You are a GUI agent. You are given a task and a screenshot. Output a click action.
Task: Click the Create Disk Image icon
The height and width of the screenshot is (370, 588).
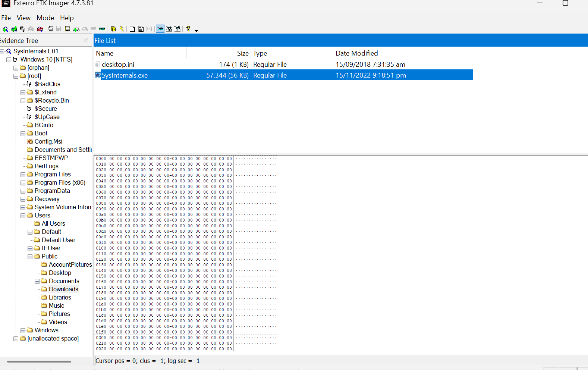coord(50,29)
